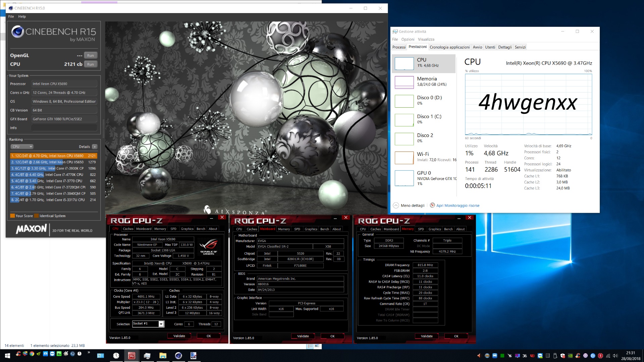Switch to Processi tab in Task Manager
The width and height of the screenshot is (644, 362).
[399, 47]
